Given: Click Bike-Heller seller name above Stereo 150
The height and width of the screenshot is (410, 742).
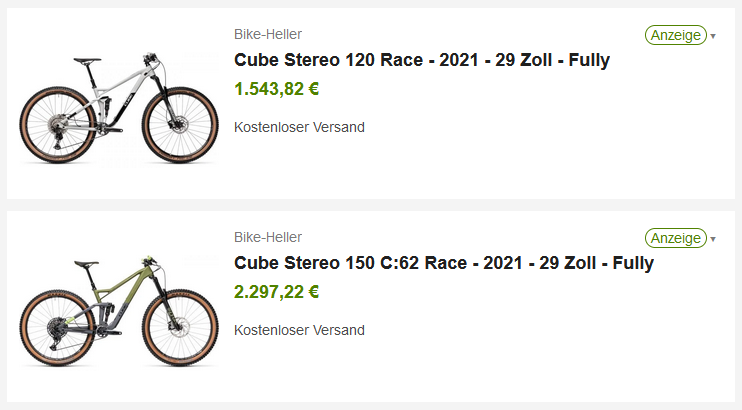Looking at the screenshot, I should coord(268,237).
